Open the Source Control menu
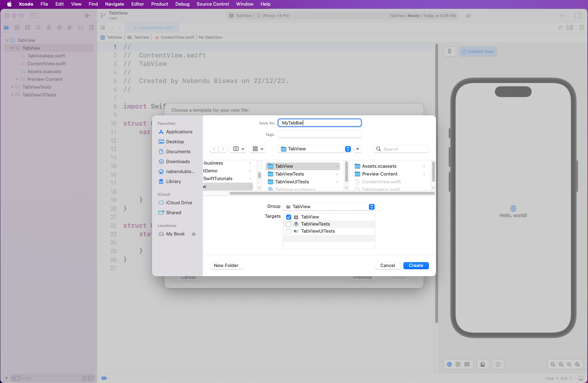588x383 pixels. (213, 4)
